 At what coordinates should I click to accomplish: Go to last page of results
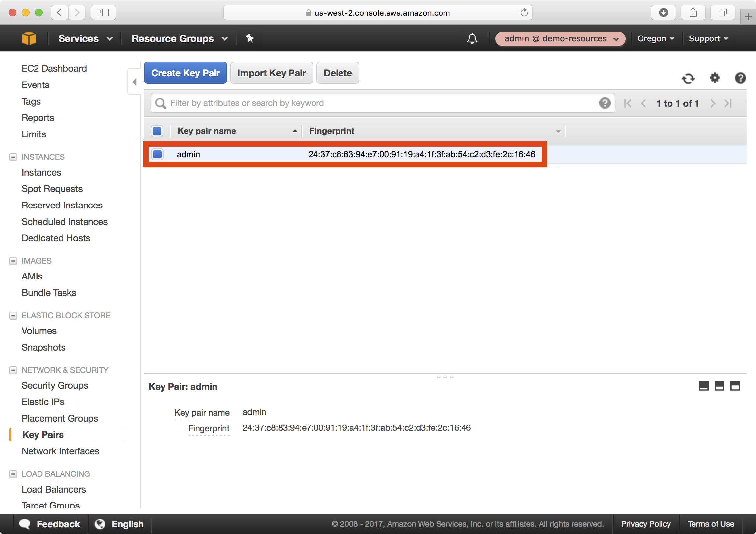pos(728,103)
